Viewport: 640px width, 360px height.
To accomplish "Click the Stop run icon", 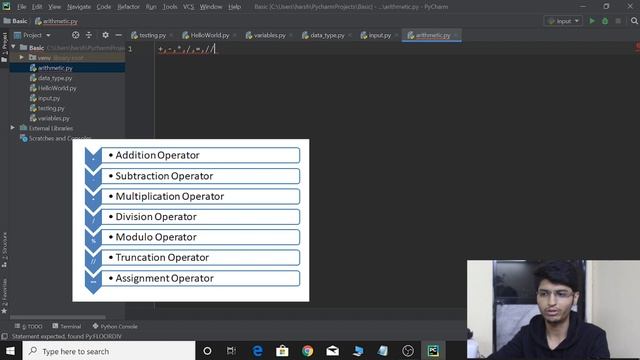I will pyautogui.click(x=618, y=21).
